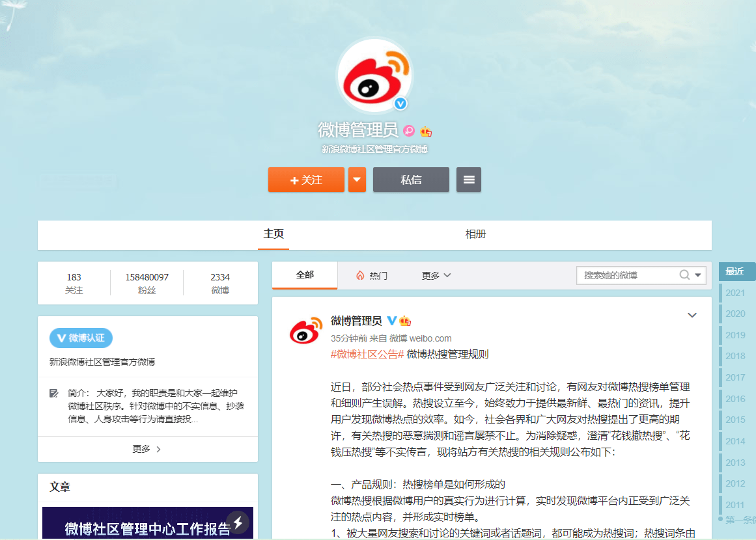Jump to year 2016 in timeline

(735, 399)
